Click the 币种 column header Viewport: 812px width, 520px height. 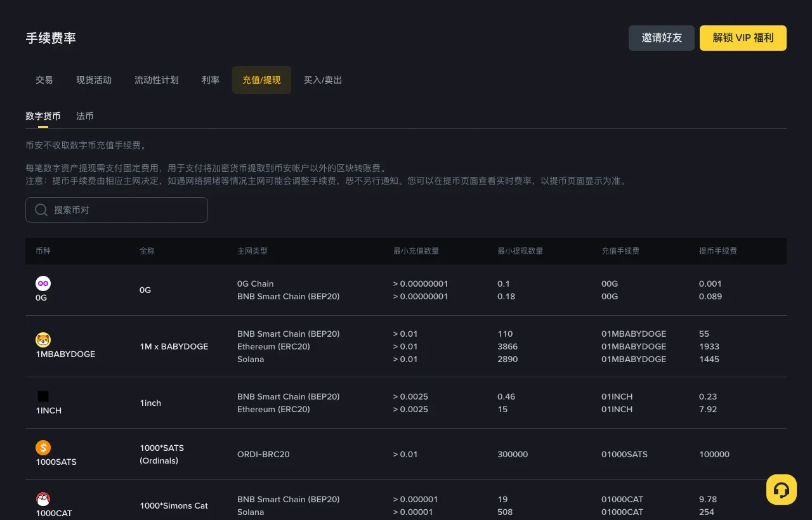tap(43, 251)
